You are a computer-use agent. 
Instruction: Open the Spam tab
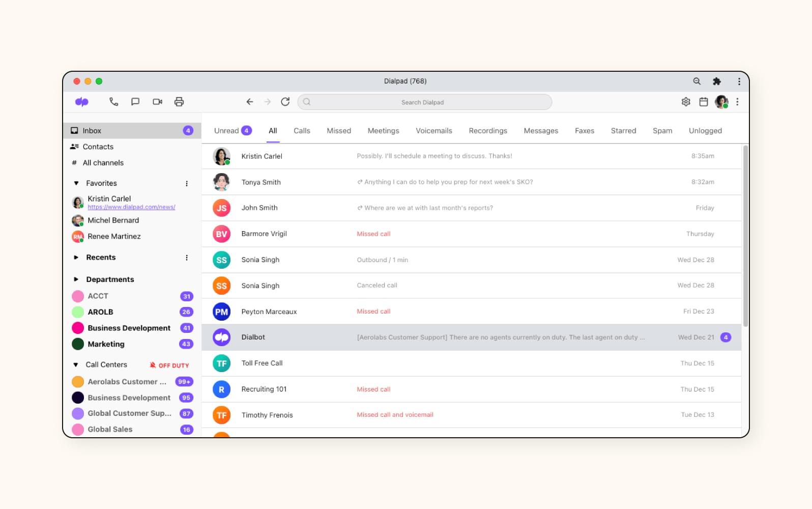(662, 131)
